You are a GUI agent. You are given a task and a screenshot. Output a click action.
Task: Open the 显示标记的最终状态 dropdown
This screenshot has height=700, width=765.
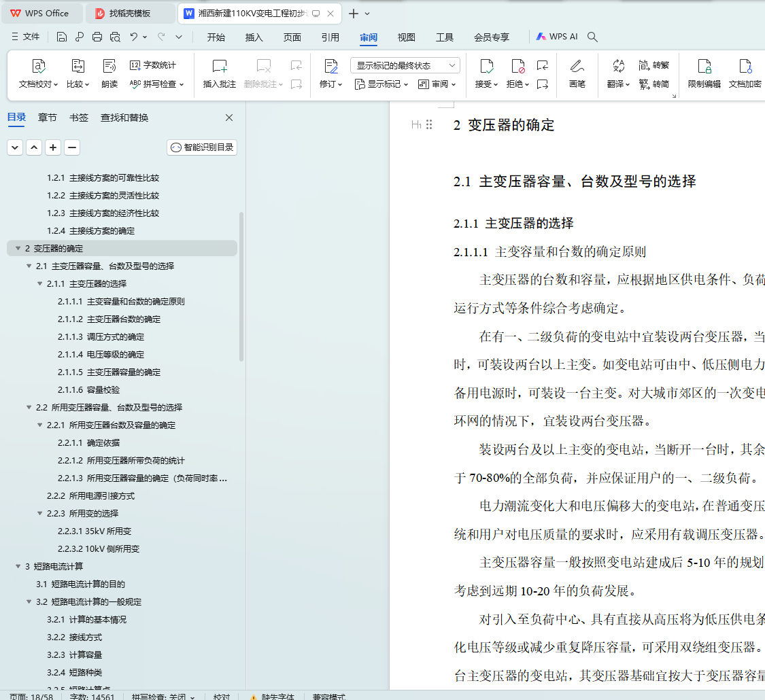[405, 65]
